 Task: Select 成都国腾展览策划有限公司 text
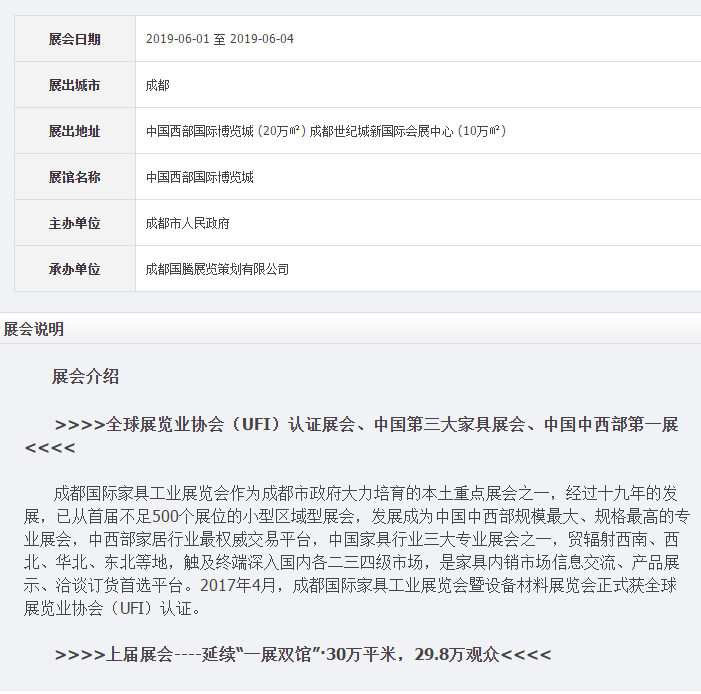(x=217, y=269)
